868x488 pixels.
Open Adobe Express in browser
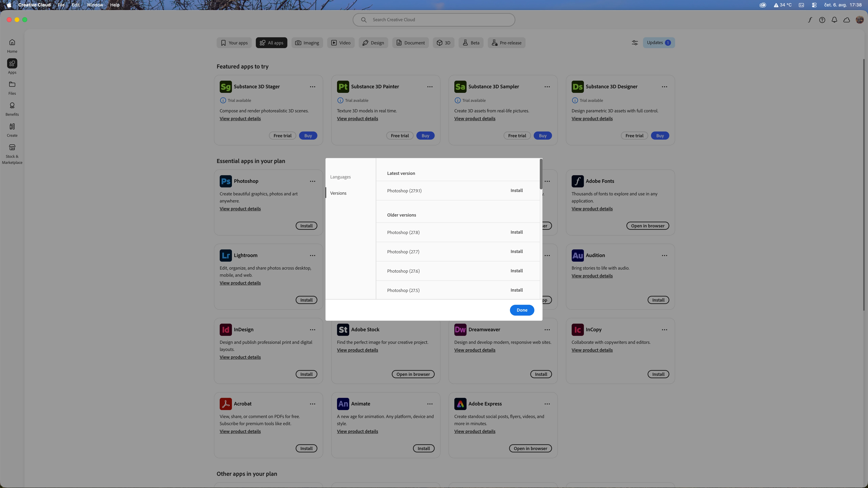(530, 449)
